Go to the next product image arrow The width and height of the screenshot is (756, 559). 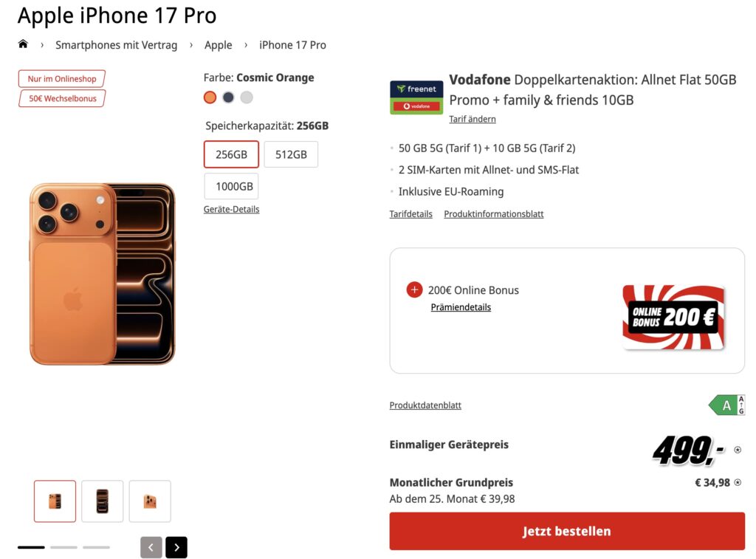(x=176, y=547)
